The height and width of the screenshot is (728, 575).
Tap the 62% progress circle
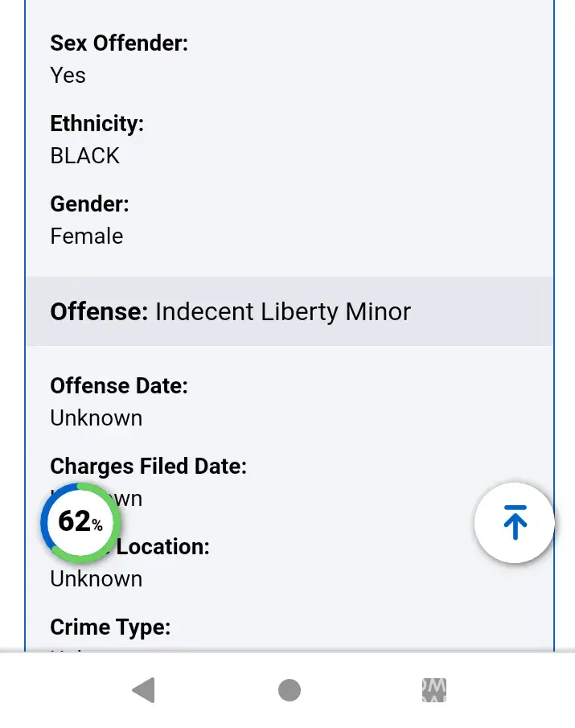pyautogui.click(x=80, y=522)
